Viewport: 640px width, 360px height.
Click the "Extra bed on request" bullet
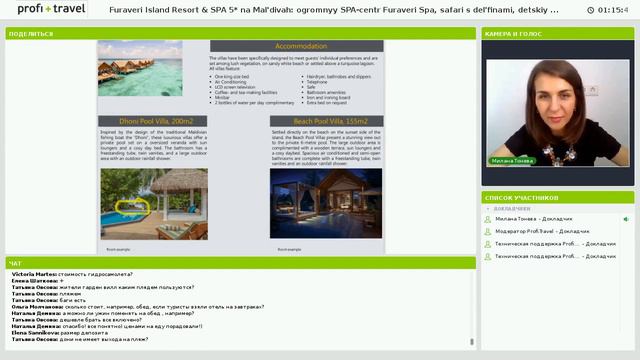327,103
